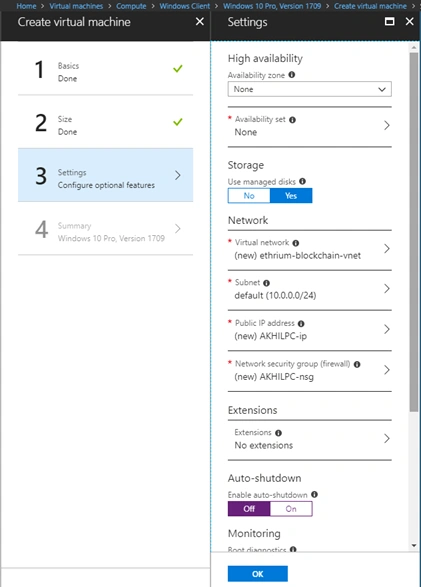
Task: Go to Virtual machines breadcrumb link
Action: click(76, 6)
